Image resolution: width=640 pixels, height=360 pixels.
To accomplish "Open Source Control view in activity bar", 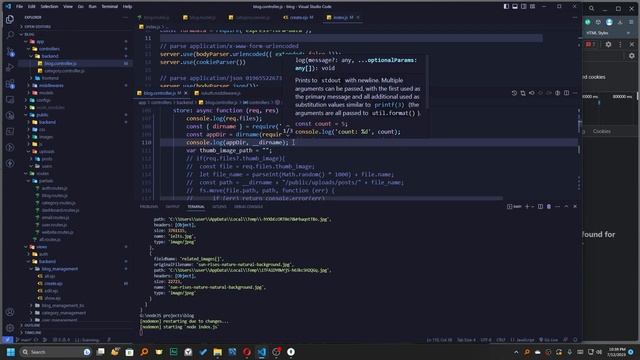I will click(10, 51).
